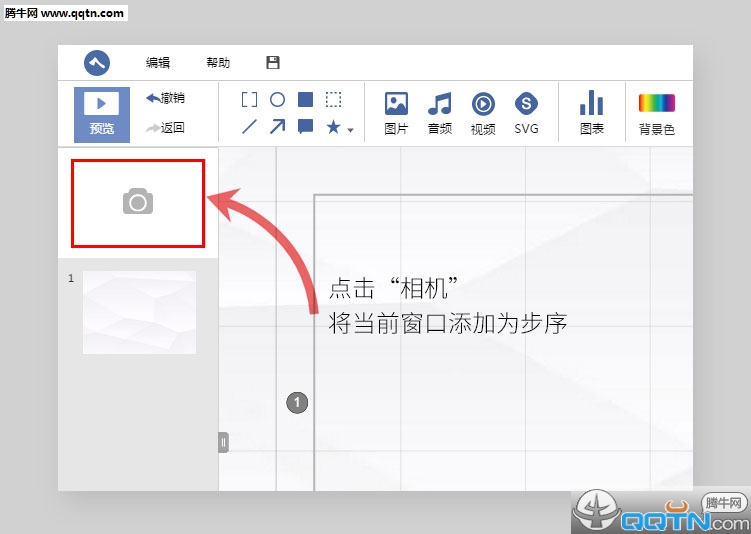Click the app logo icon
The height and width of the screenshot is (534, 751).
pos(98,62)
